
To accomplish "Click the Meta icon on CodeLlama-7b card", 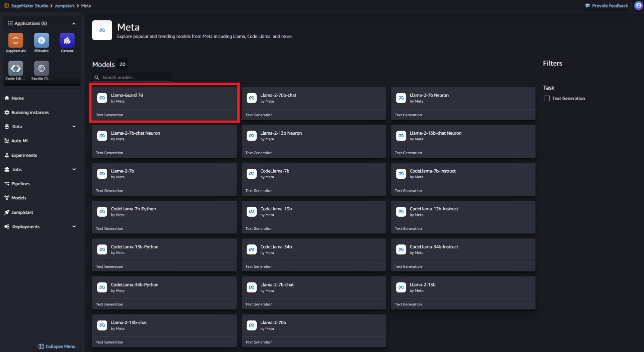I will tap(252, 174).
